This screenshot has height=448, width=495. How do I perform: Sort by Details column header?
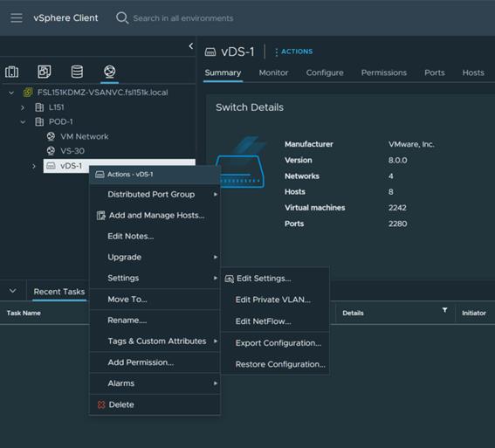tap(353, 313)
